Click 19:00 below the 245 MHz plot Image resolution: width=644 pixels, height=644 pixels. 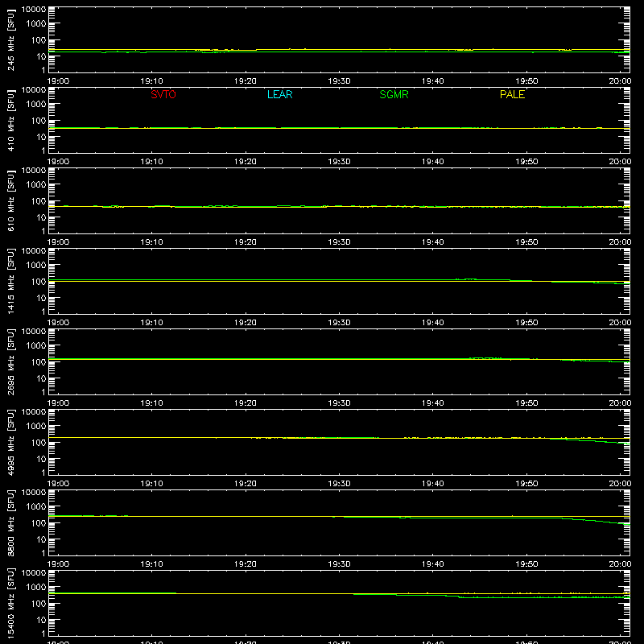click(58, 81)
